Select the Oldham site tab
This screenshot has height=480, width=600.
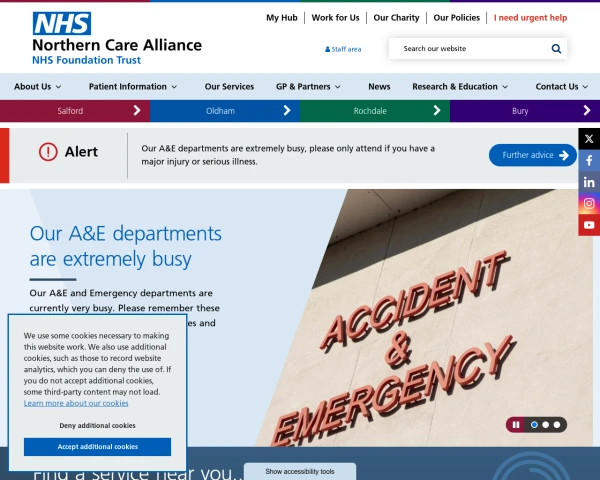pos(225,111)
